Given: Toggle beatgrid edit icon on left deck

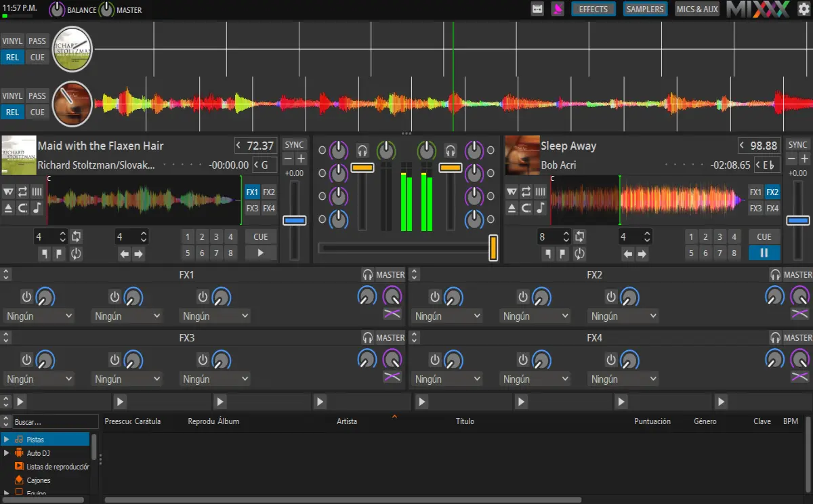Looking at the screenshot, I should coord(37,192).
